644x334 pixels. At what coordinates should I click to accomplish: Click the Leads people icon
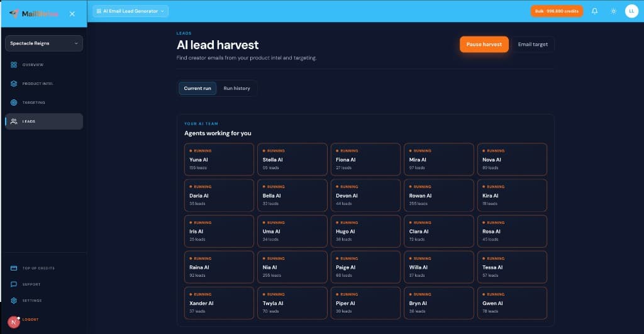tap(14, 121)
